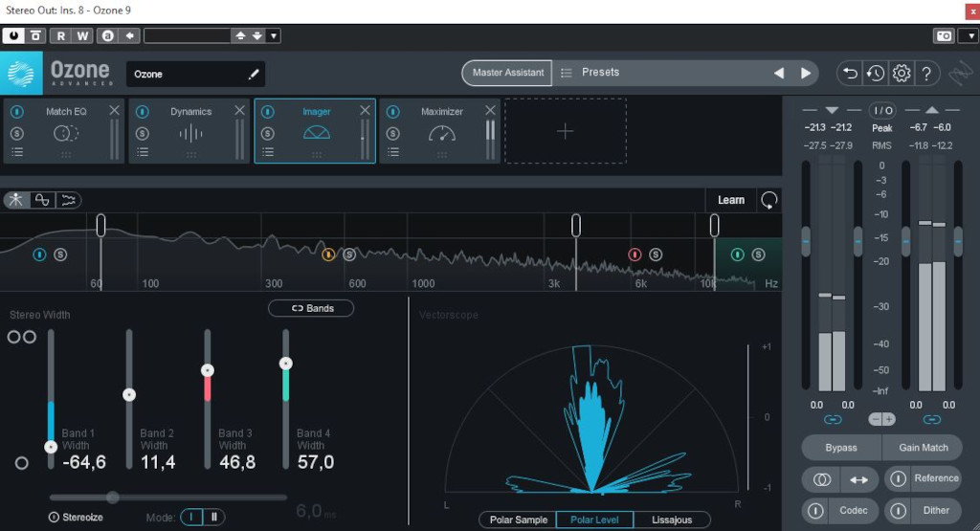The height and width of the screenshot is (531, 980).
Task: Click the Gain Match button
Action: [924, 448]
